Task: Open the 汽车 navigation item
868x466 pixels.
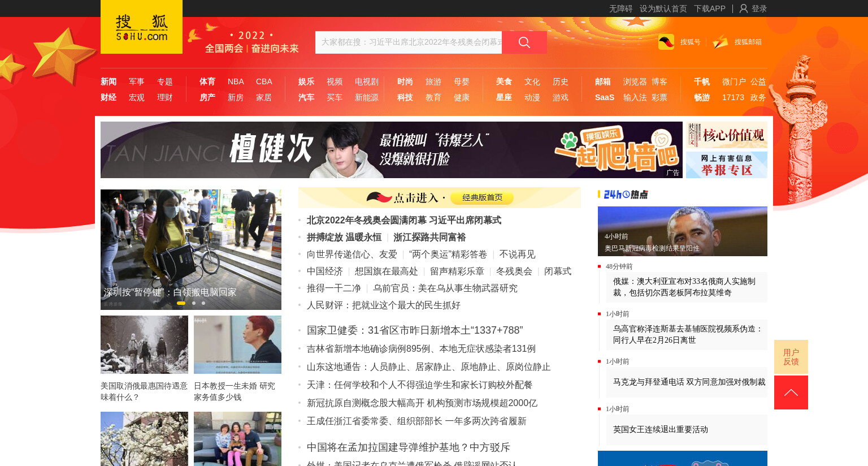Action: (306, 97)
